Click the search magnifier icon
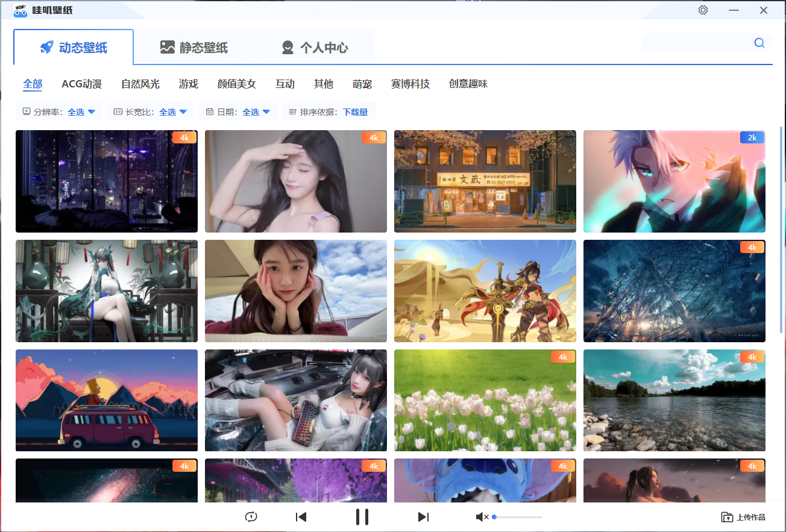 pos(759,43)
